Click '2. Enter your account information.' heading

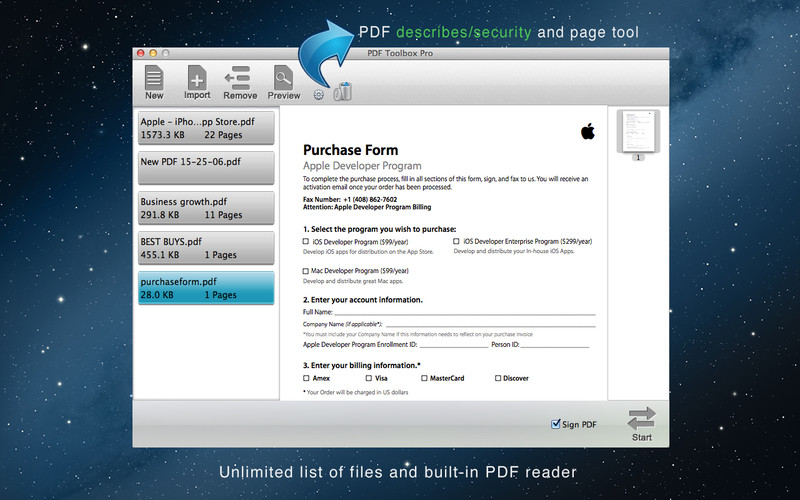click(x=363, y=300)
